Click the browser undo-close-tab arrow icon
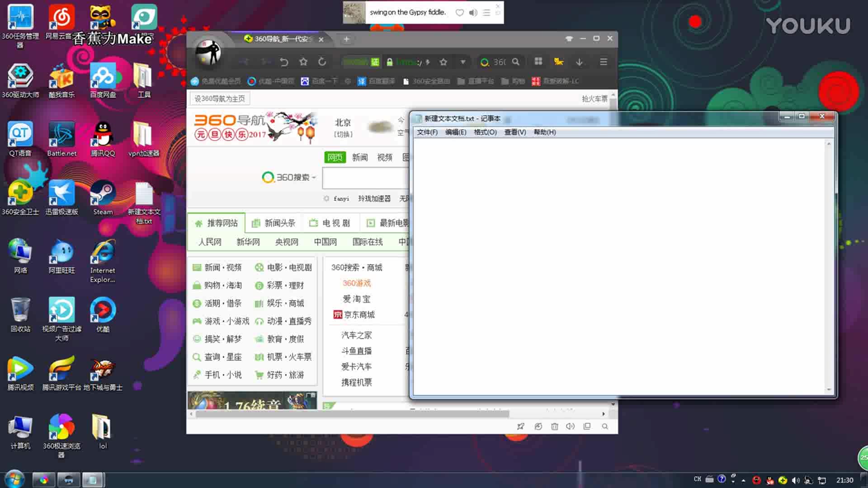This screenshot has width=868, height=488. (x=284, y=62)
